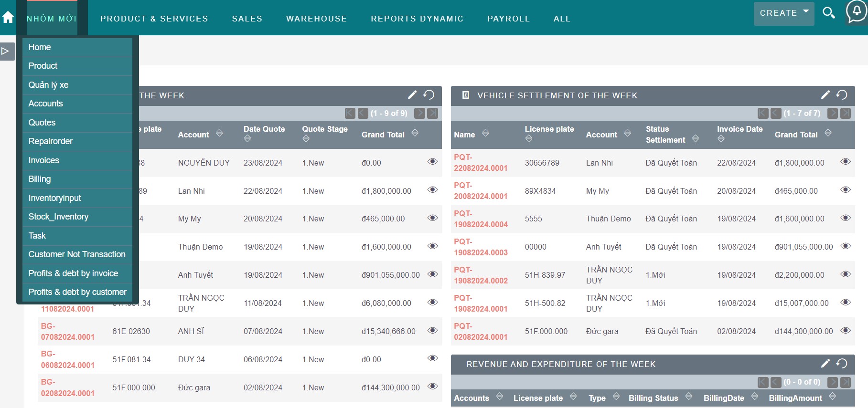Sort settlements by Status Settlement column
Viewport: 868px width, 408px height.
tap(696, 139)
